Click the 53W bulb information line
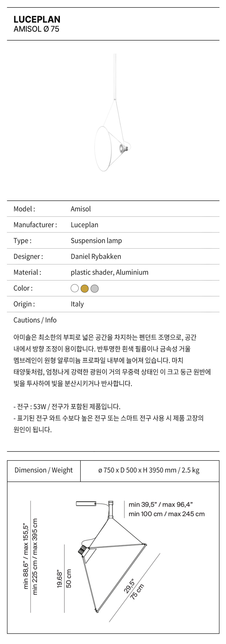 click(x=67, y=406)
